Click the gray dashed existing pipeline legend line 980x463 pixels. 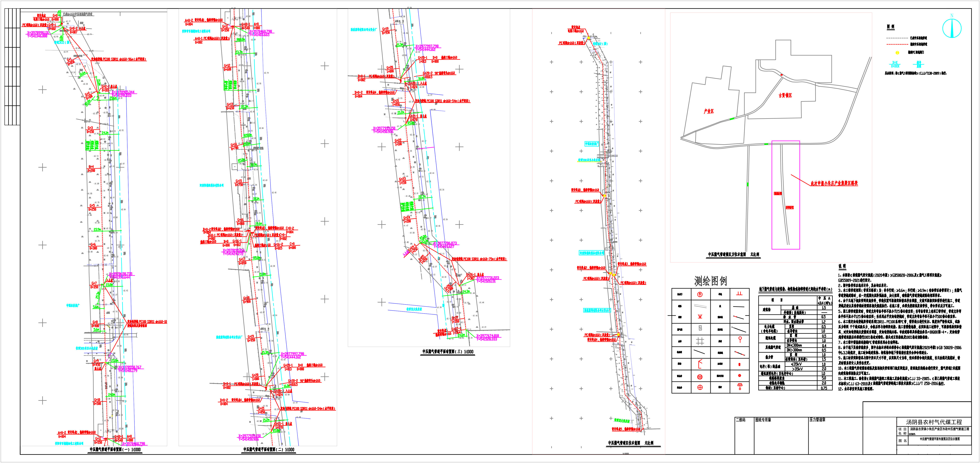(897, 38)
